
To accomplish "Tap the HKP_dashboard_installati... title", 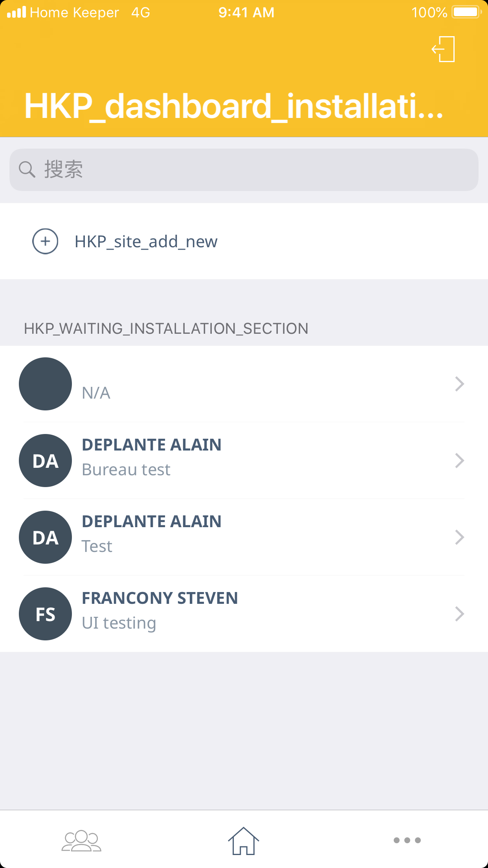I will (234, 106).
